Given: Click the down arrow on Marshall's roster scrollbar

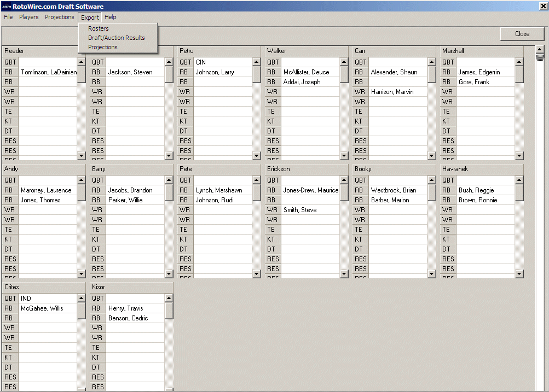Looking at the screenshot, I should pos(519,156).
